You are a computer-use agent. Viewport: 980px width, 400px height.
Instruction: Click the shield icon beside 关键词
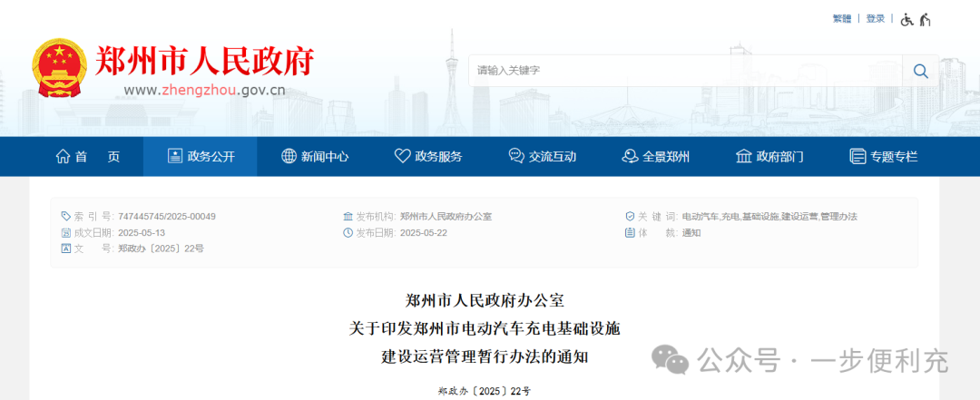(630, 217)
